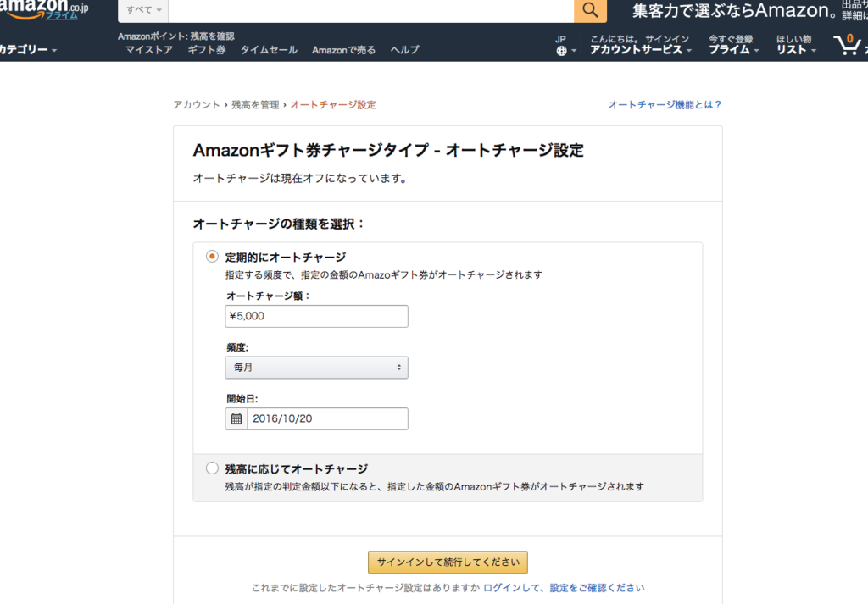Click the 集客力で選ぶならAmazon banner text

734,10
